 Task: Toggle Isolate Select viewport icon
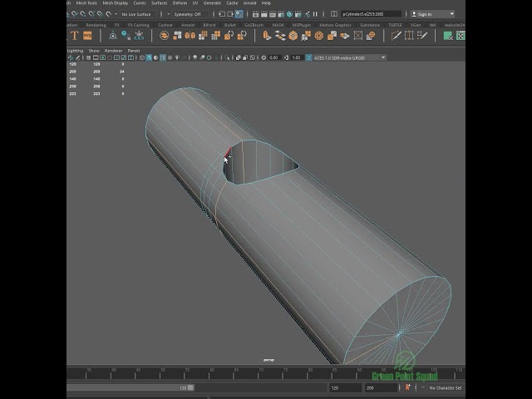(227, 57)
